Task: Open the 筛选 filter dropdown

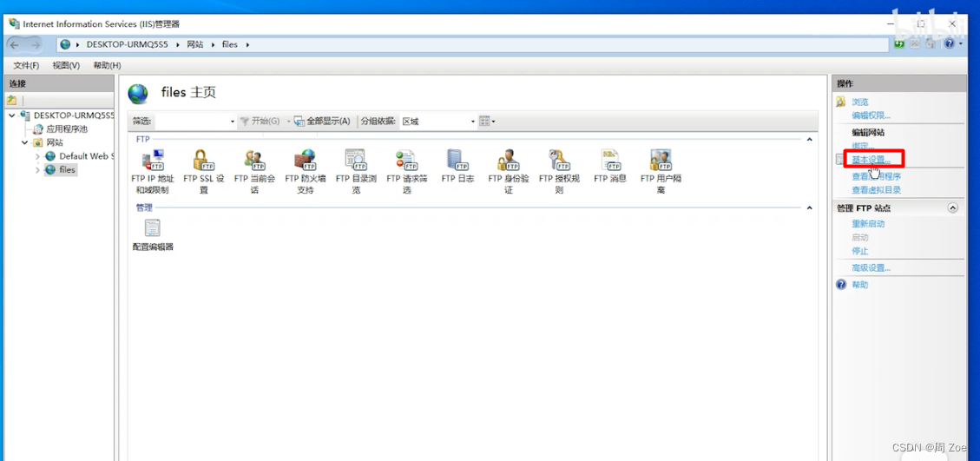Action: [x=233, y=122]
